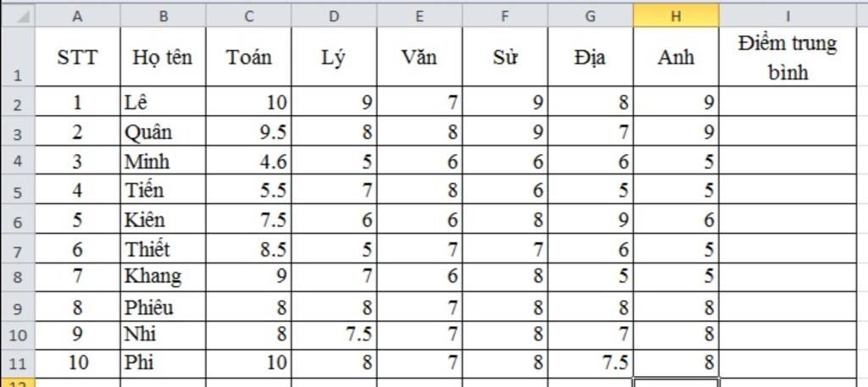Screen dimensions: 868x387
Task: Select the "Toán" header cell
Action: pyautogui.click(x=249, y=58)
